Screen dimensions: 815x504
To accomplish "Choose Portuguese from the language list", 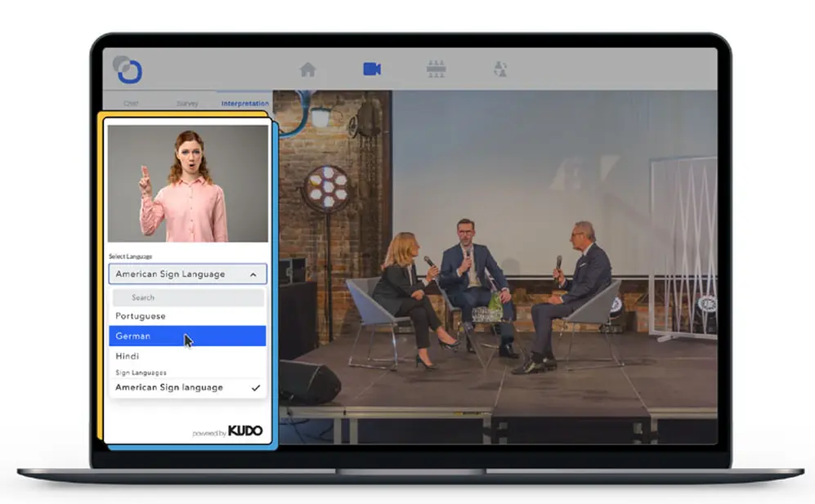I will pos(188,316).
